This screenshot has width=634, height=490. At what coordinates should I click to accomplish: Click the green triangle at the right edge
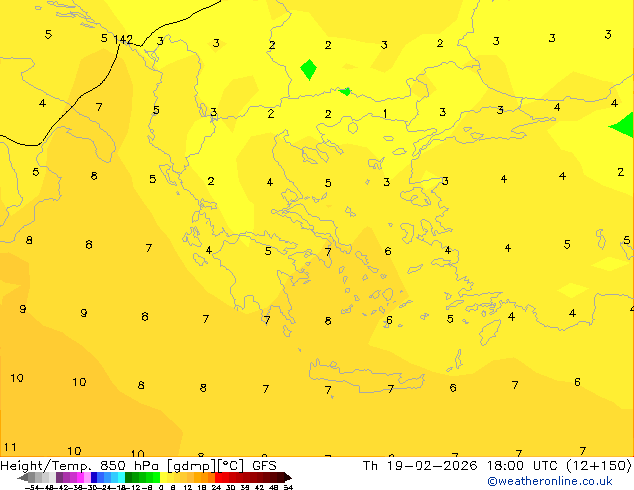pos(623,125)
